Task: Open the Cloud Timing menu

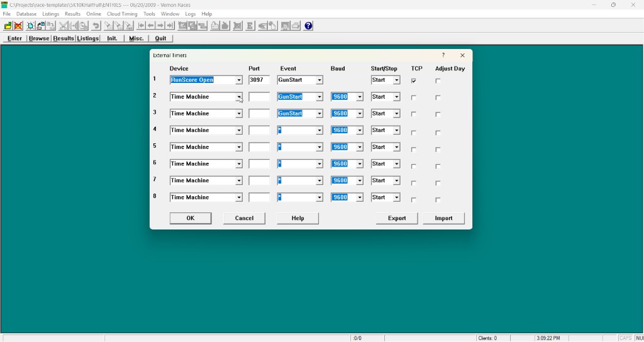Action: coord(122,14)
